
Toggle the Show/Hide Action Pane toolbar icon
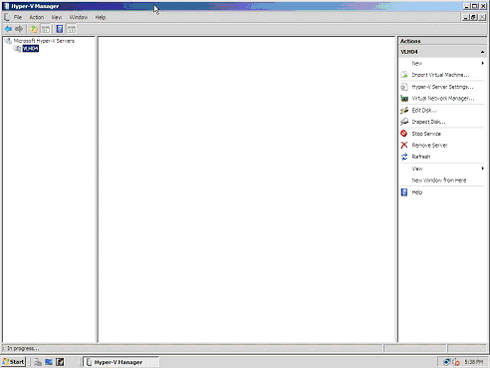(71, 29)
